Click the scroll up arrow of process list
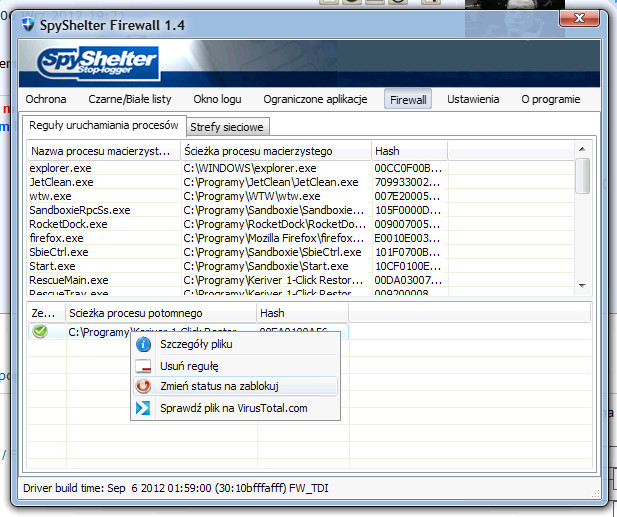 pyautogui.click(x=583, y=149)
